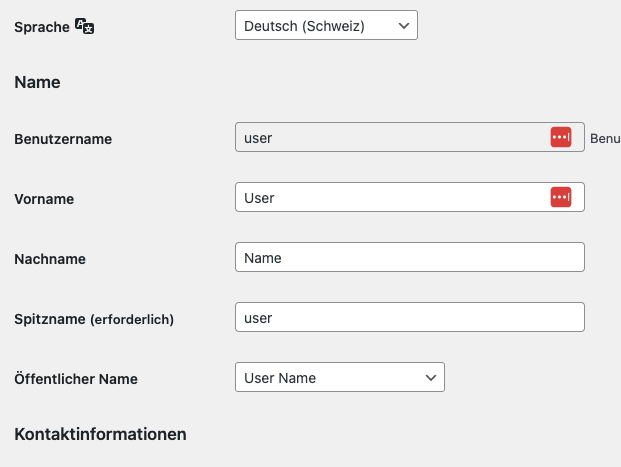Click into the Vorname input field
The width and height of the screenshot is (621, 467).
pyautogui.click(x=390, y=198)
